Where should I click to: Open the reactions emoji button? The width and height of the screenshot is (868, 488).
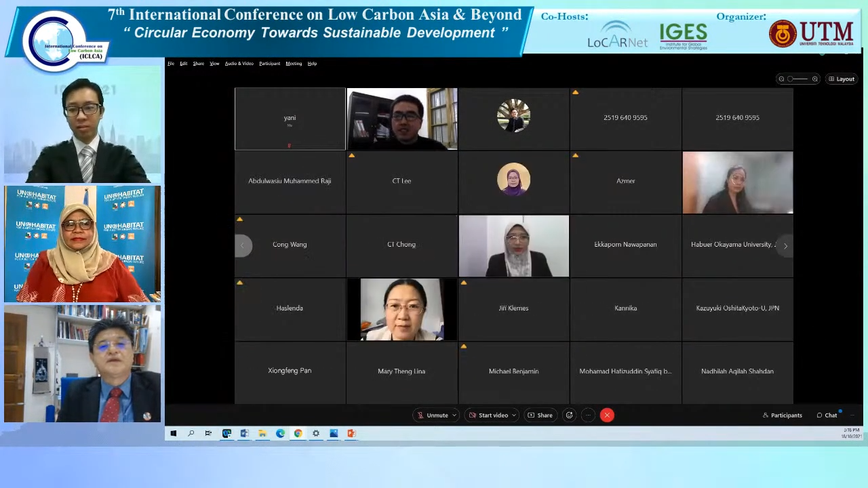pyautogui.click(x=569, y=415)
